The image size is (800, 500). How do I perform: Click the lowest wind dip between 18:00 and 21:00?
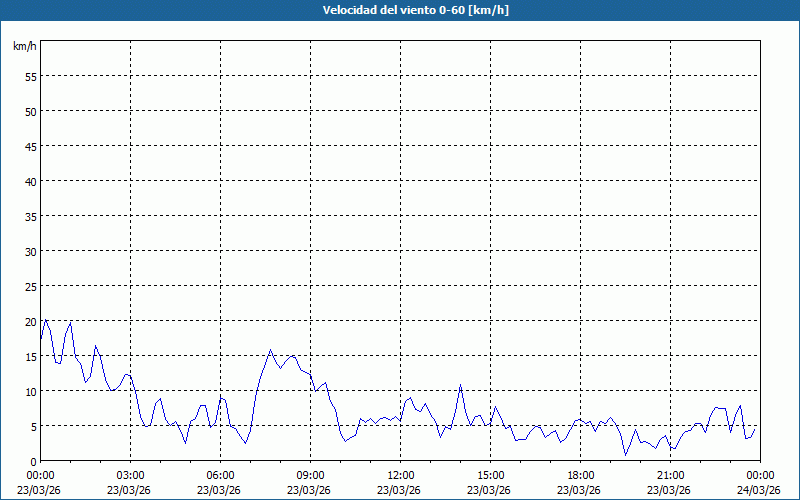tap(626, 454)
